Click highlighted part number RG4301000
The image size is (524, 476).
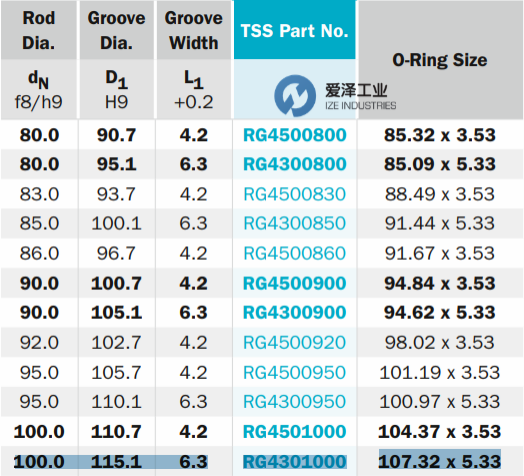click(x=295, y=462)
